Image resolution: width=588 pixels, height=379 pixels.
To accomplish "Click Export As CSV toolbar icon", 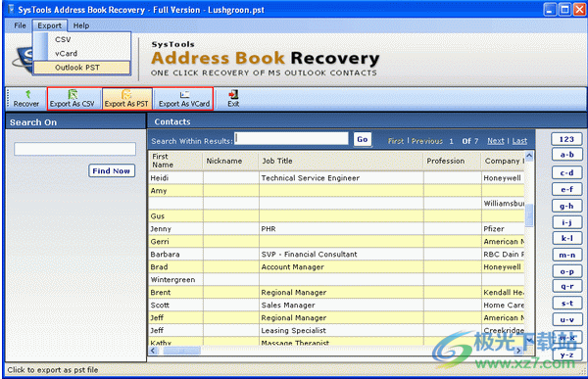I will tap(73, 99).
